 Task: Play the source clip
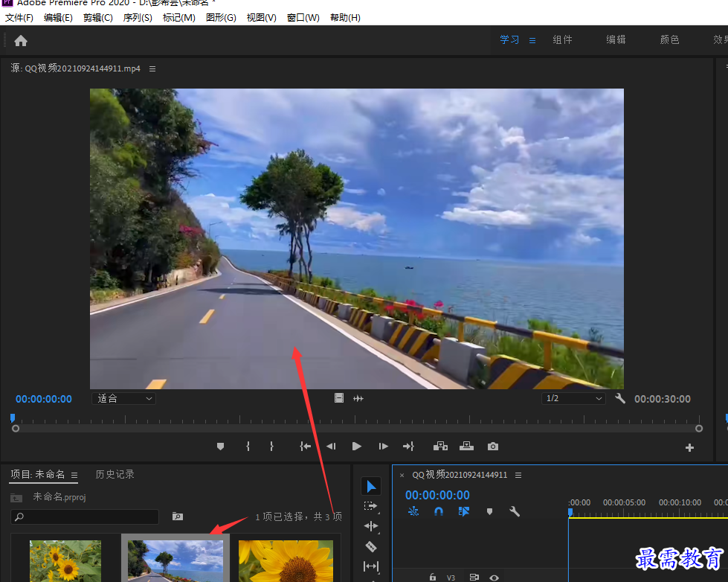pos(357,447)
